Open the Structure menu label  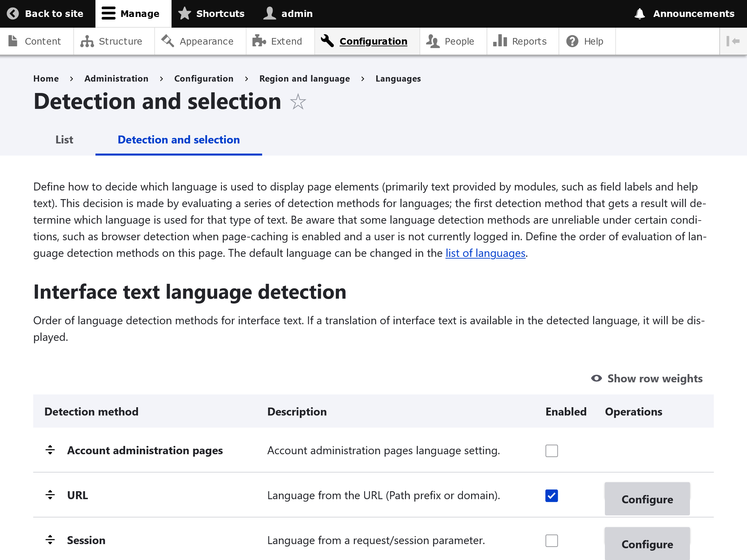(x=120, y=41)
